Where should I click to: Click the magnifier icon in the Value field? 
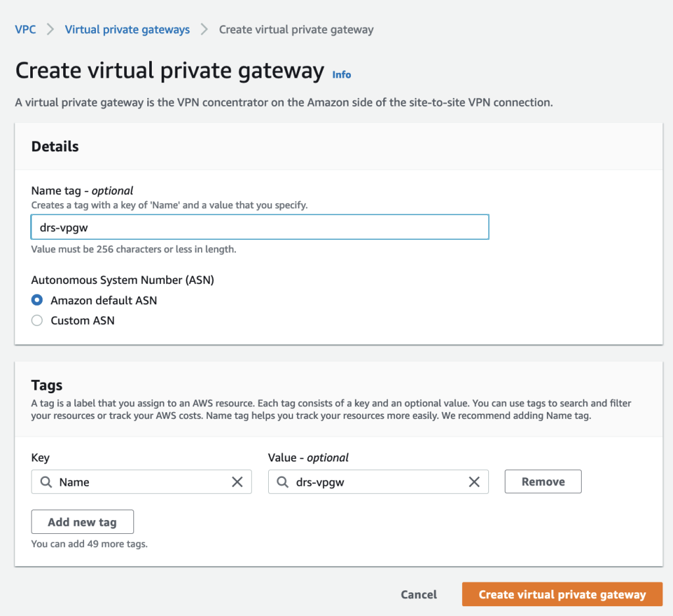282,481
